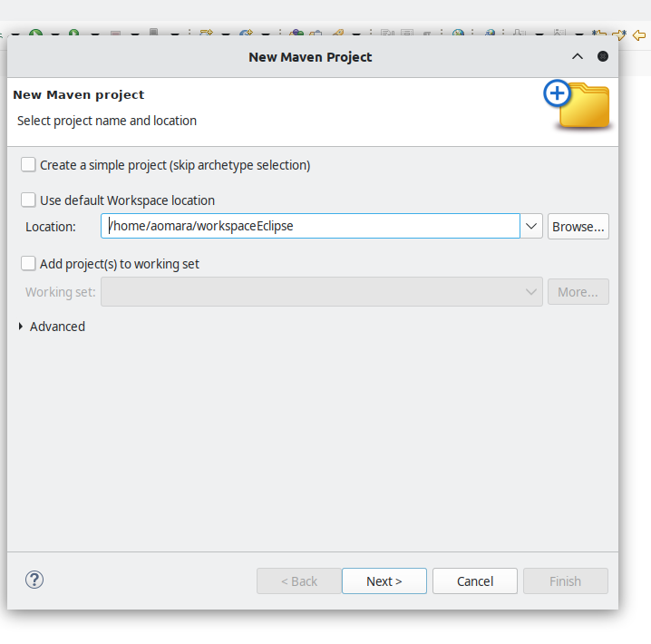Viewport: 651px width, 644px height.
Task: Check Use default Workspace location
Action: (x=29, y=200)
